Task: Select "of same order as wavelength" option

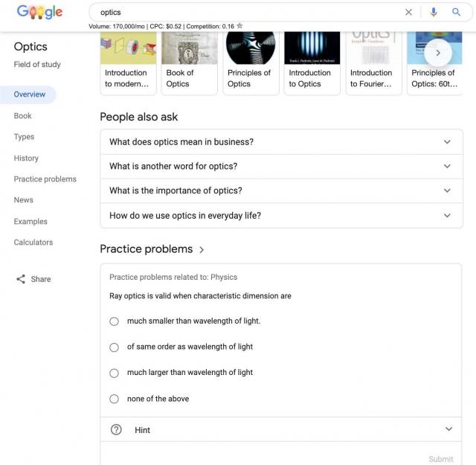Action: coord(114,347)
